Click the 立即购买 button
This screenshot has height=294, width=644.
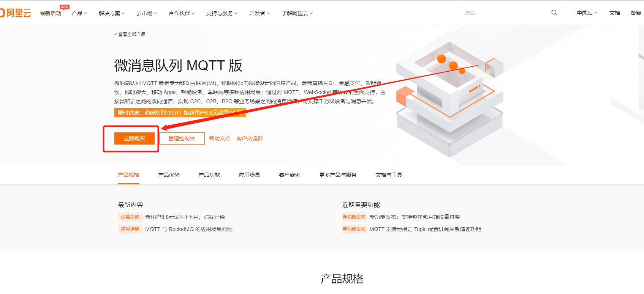[134, 138]
